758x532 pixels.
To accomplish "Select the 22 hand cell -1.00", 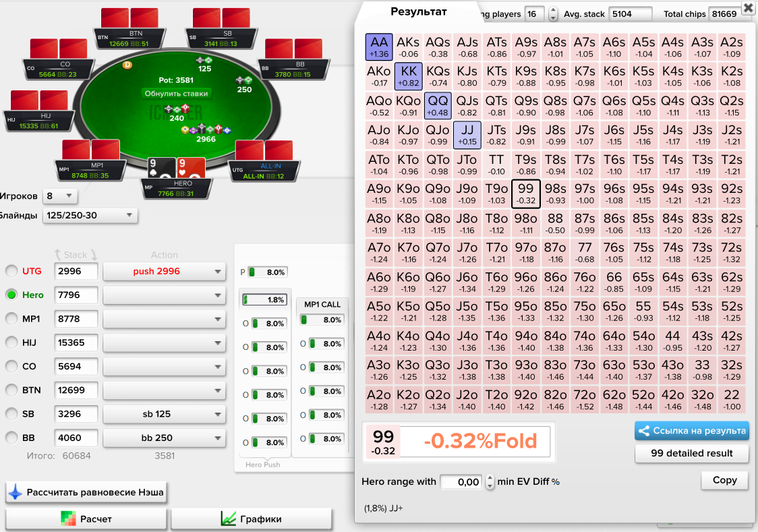I will pyautogui.click(x=732, y=400).
